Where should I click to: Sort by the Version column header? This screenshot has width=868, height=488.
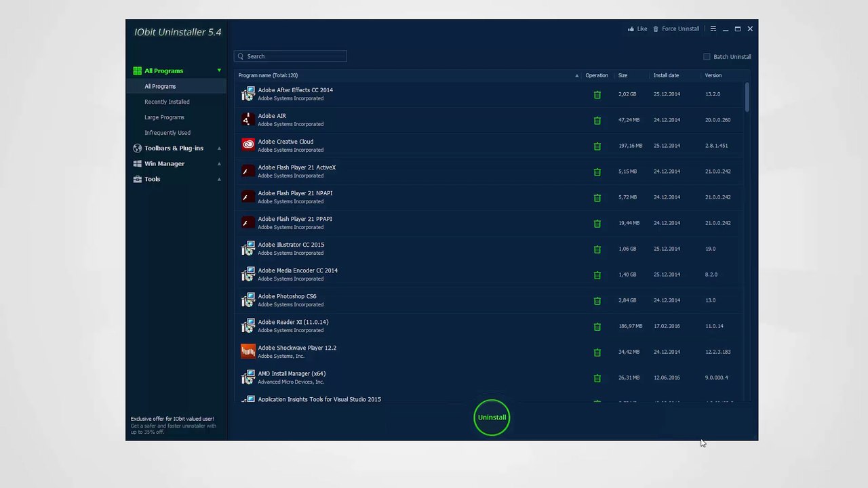click(x=713, y=75)
